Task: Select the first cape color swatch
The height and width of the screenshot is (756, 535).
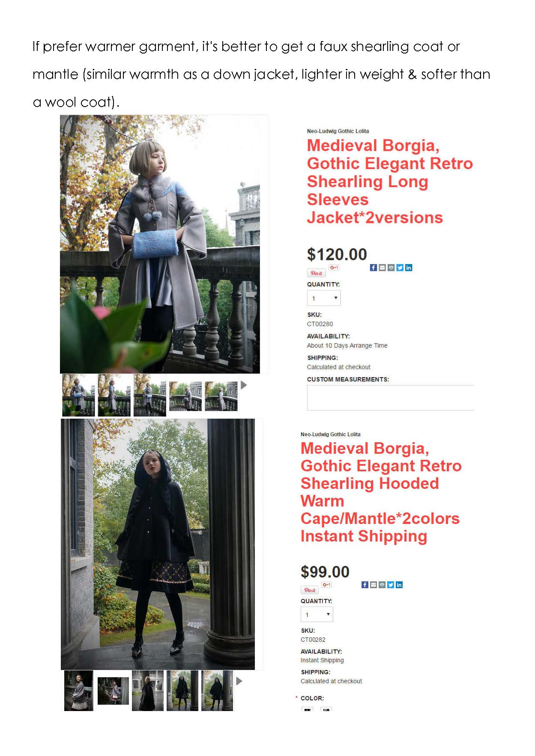Action: coord(307,709)
